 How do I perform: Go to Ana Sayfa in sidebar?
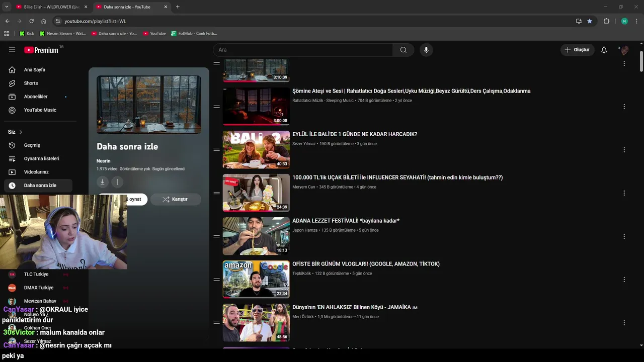pyautogui.click(x=38, y=70)
